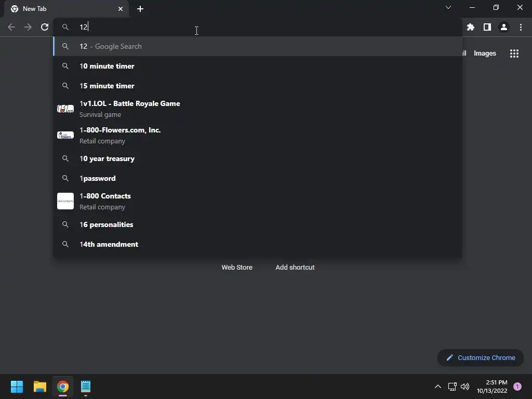Click the address bar input with 12

258,27
